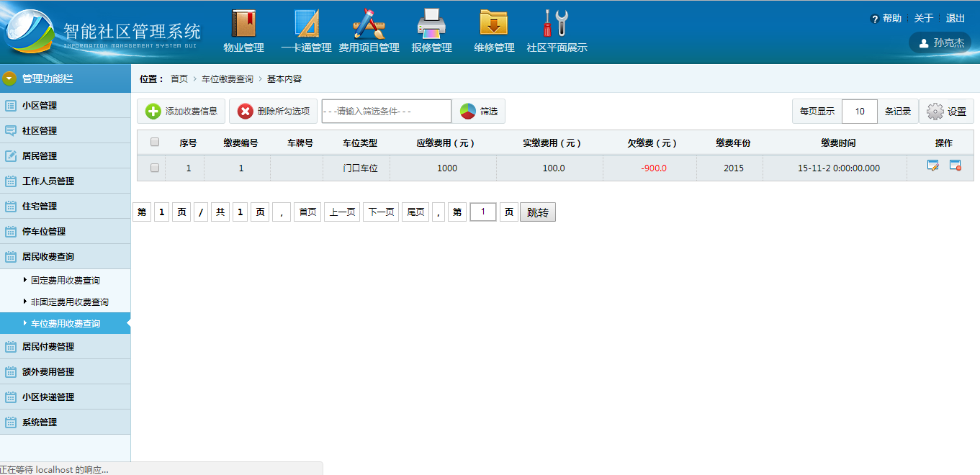Image resolution: width=980 pixels, height=475 pixels.
Task: Focus the records-per-page input showing 10
Action: point(860,112)
